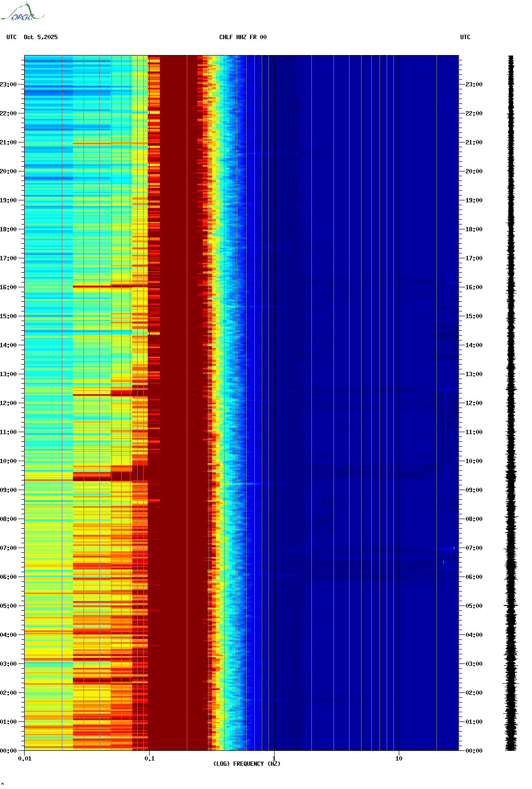Select the 04:00 tick on left axis

tap(9, 635)
